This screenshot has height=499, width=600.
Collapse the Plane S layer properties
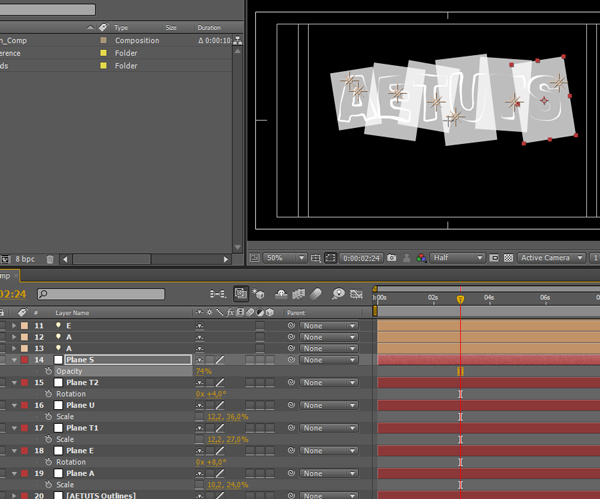[x=14, y=360]
